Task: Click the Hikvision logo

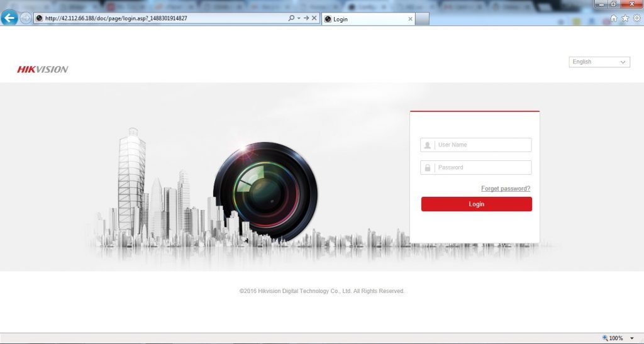Action: pyautogui.click(x=43, y=69)
